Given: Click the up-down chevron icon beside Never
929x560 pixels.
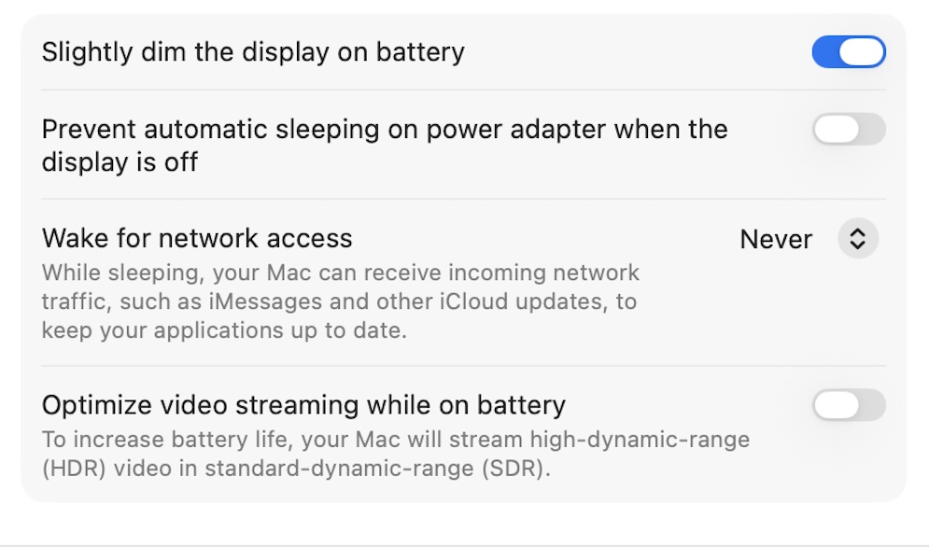Looking at the screenshot, I should point(857,239).
